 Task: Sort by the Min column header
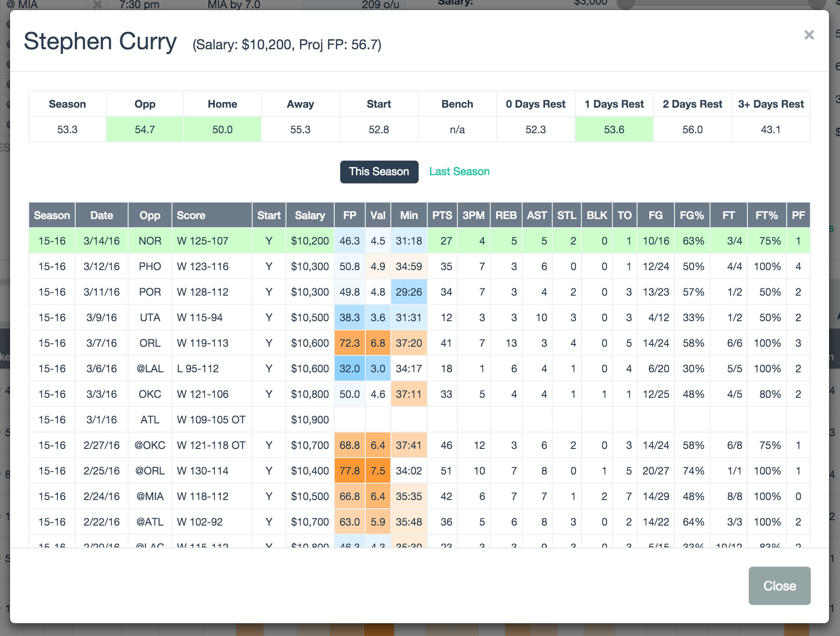(409, 215)
